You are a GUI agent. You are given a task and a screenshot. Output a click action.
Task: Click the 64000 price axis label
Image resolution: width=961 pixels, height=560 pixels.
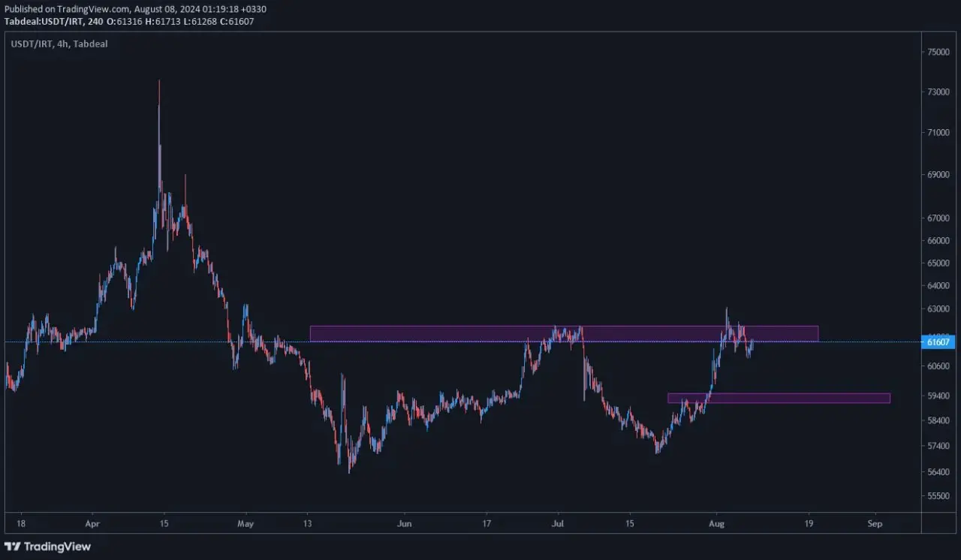pyautogui.click(x=939, y=285)
